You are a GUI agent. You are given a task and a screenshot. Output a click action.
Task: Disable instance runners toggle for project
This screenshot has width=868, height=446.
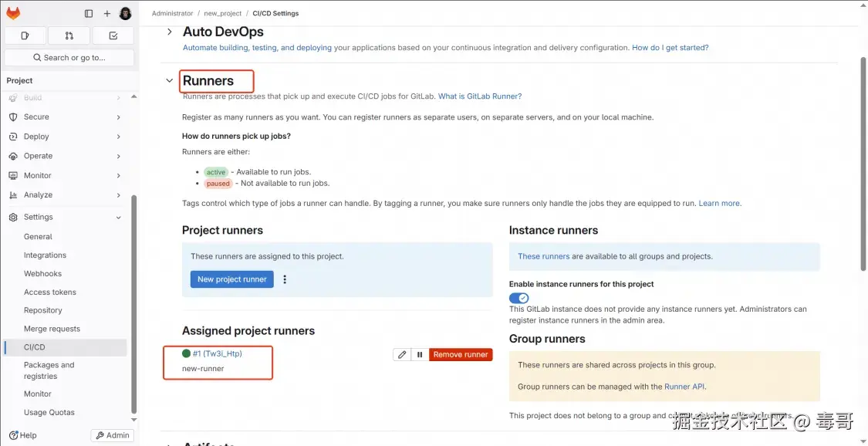519,298
